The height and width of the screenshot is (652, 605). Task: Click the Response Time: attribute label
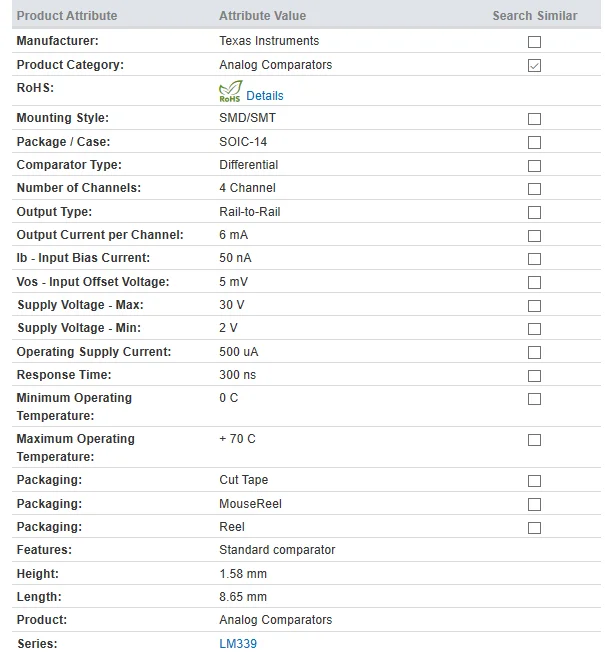click(x=64, y=375)
